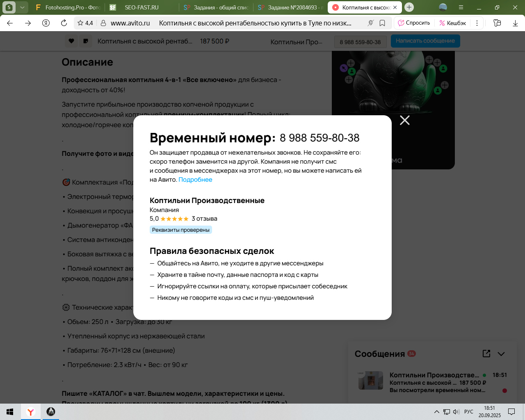
Task: Open the chat with 'Коптильни Производстве...'
Action: tap(433, 382)
